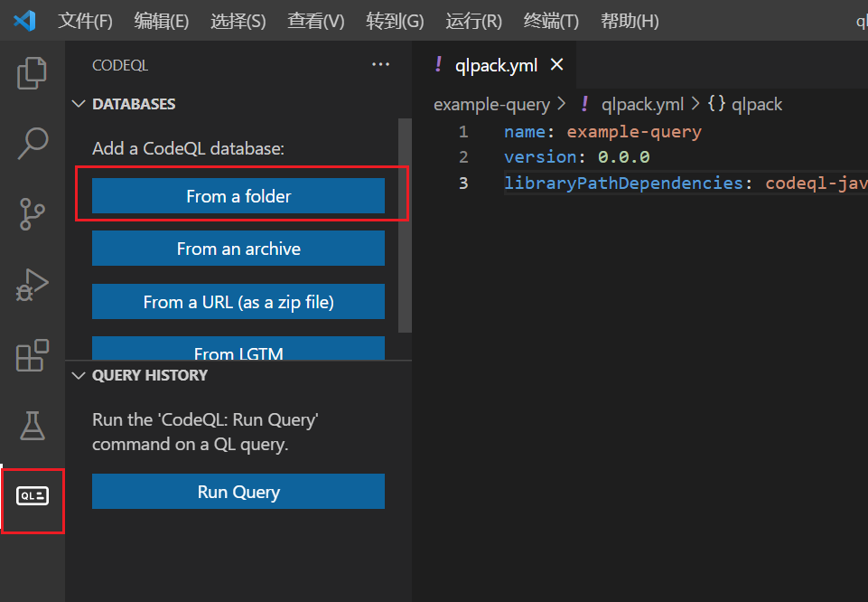Open the 终端(T) menu
Viewport: 868px width, 602px height.
[x=551, y=21]
